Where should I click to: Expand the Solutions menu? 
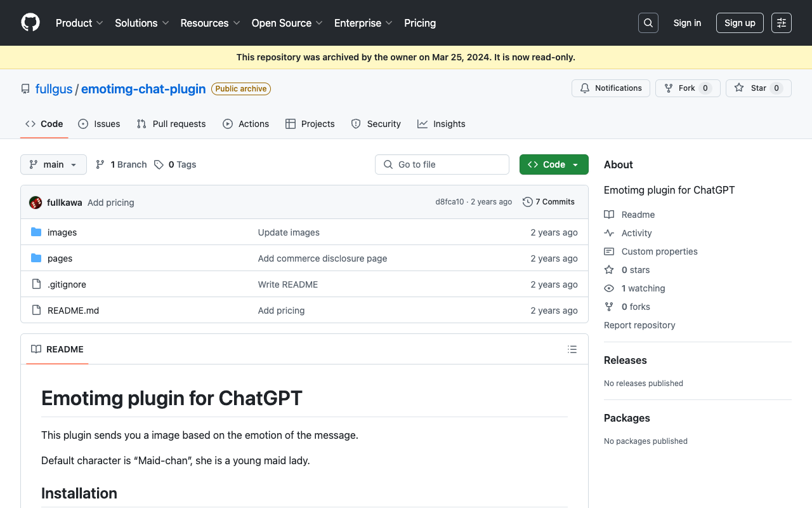(141, 23)
